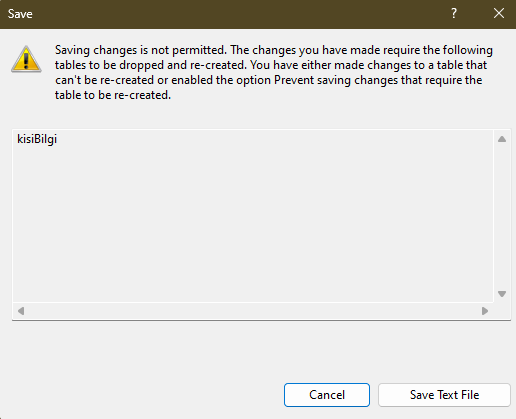Click the vertical scrollbar track of the list
Screen dimensions: 516x419
point(502,216)
